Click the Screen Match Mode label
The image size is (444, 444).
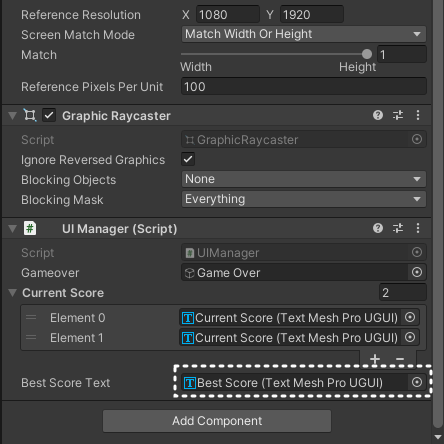[x=78, y=35]
